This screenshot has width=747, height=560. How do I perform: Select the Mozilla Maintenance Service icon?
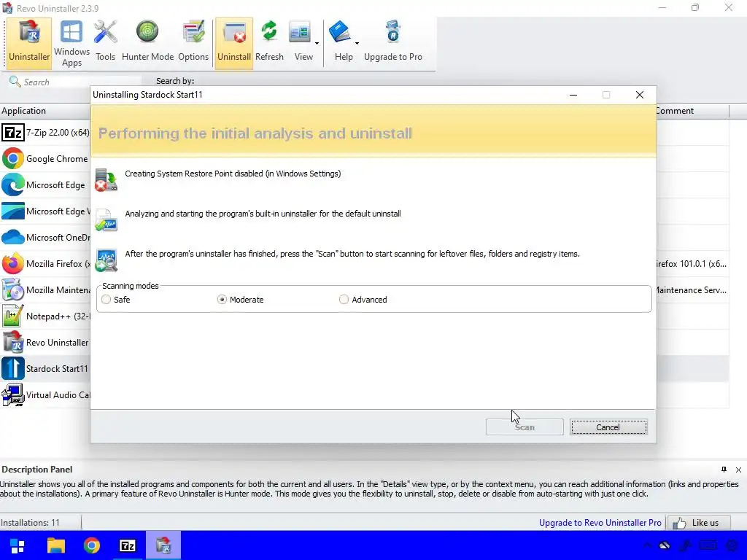13,289
